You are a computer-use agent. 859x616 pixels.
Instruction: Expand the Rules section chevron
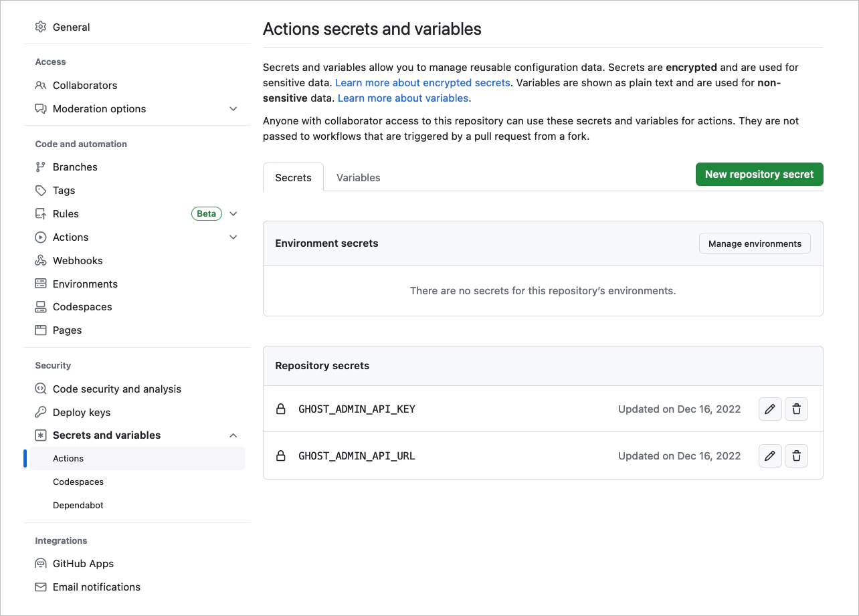[233, 214]
